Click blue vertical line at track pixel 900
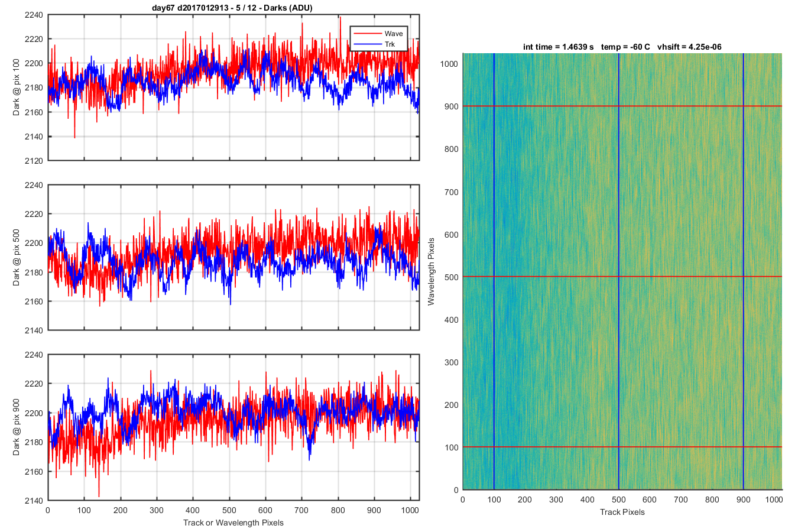 click(x=743, y=271)
